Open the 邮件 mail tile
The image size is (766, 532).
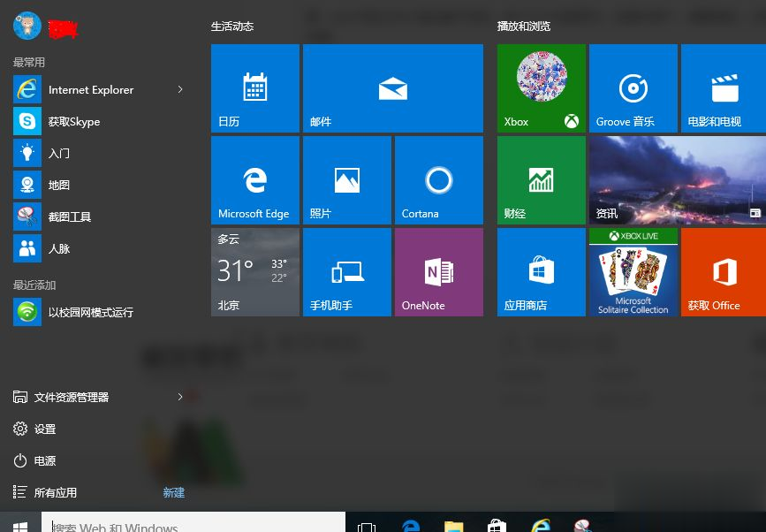pos(392,87)
